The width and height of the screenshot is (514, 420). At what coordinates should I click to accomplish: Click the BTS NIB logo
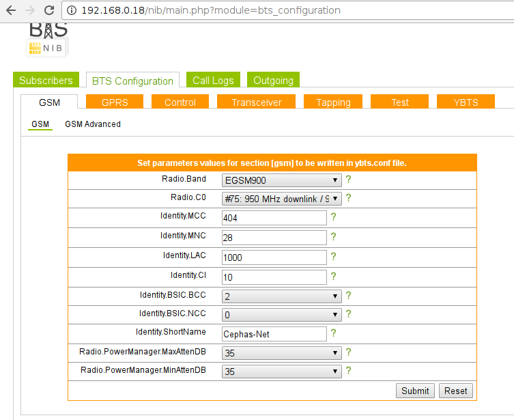47,40
